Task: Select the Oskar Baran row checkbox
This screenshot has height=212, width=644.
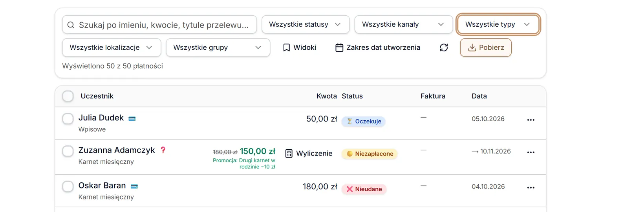Action: point(68,187)
